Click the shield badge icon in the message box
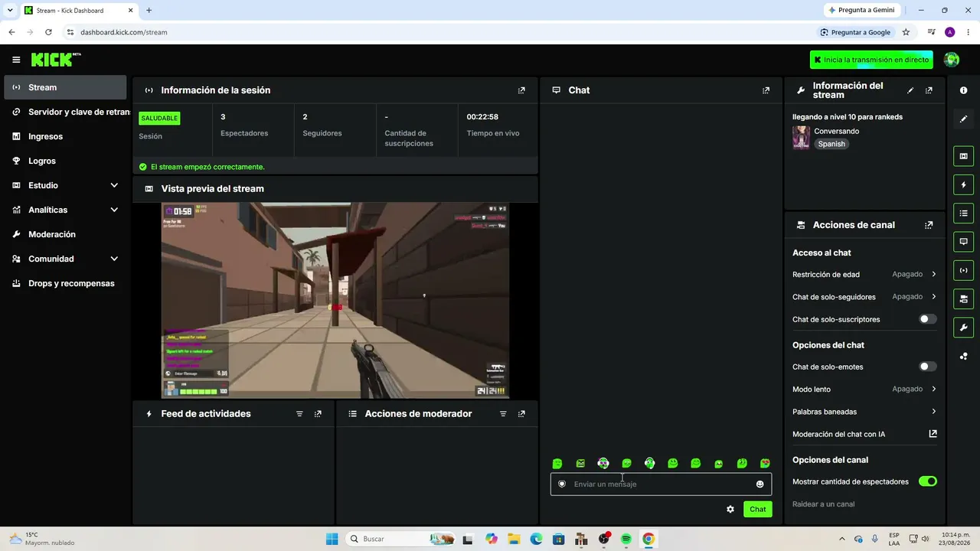 tap(562, 484)
